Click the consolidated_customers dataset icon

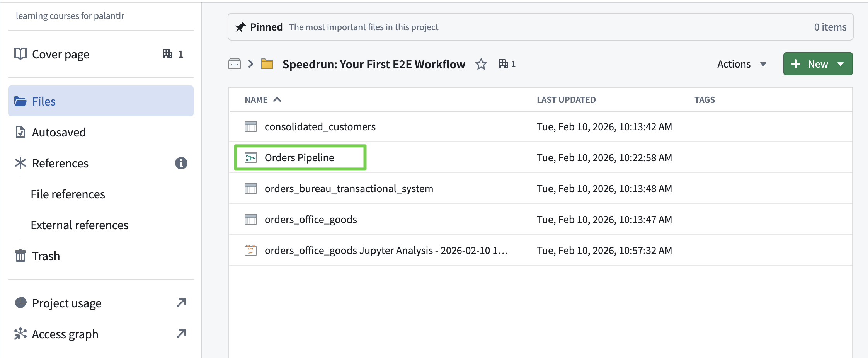251,127
